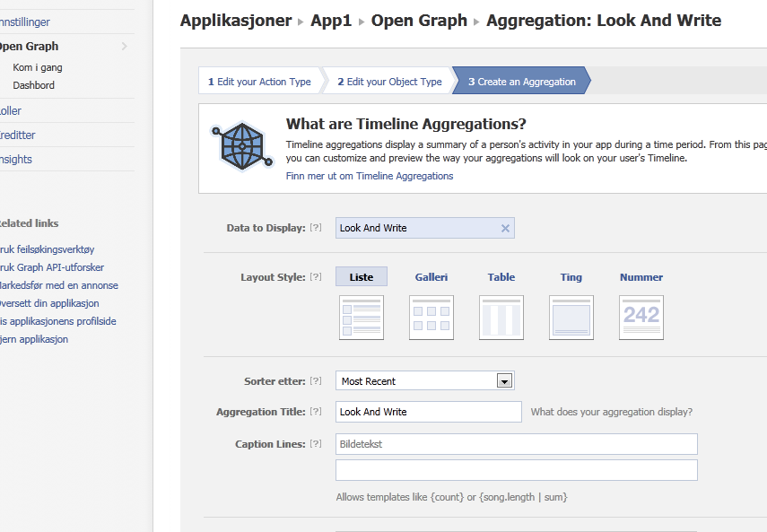This screenshot has height=532, width=767.
Task: Pick the Table layout column icon
Action: click(501, 318)
